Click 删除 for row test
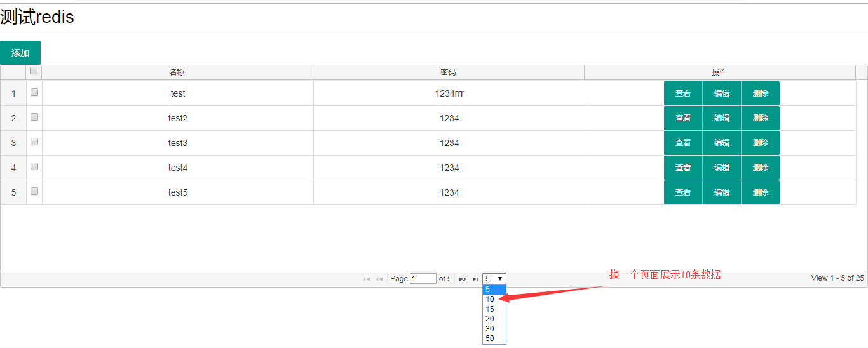This screenshot has height=348, width=868. (761, 93)
